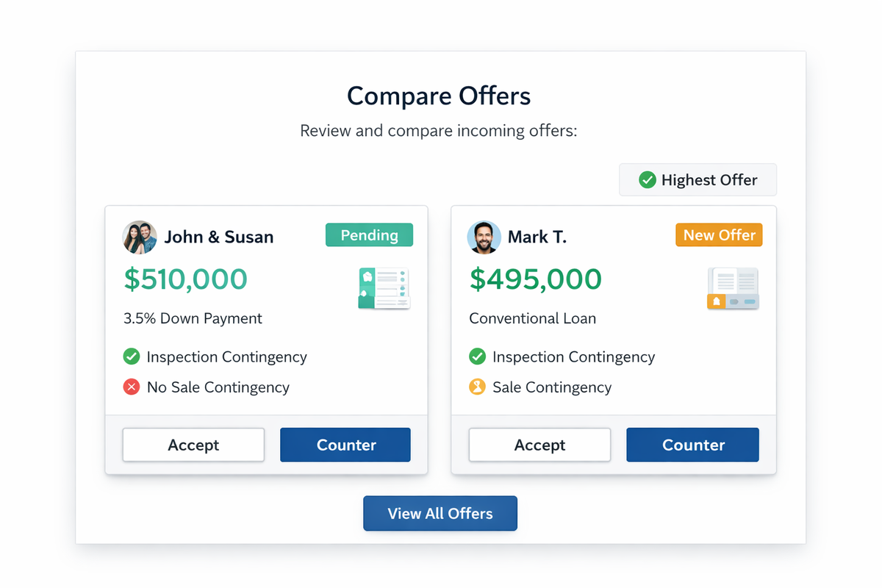The width and height of the screenshot is (882, 588).
Task: Click the Pending status badge
Action: (369, 234)
